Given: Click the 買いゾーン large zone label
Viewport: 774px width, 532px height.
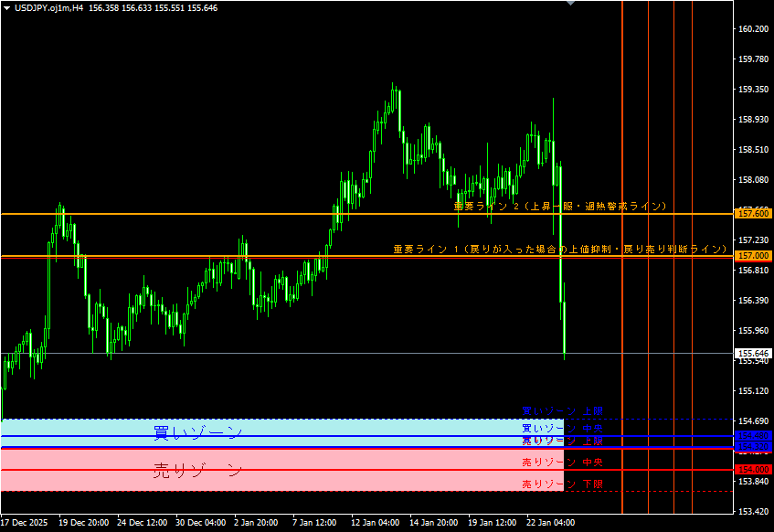Looking at the screenshot, I should (x=197, y=431).
